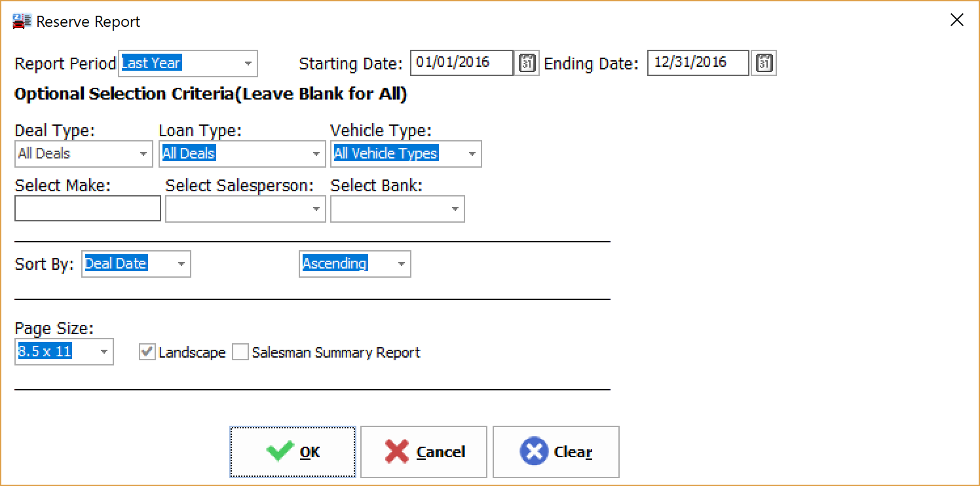Image resolution: width=980 pixels, height=486 pixels.
Task: Open the Sort By Deal Date dropdown
Action: pos(181,264)
